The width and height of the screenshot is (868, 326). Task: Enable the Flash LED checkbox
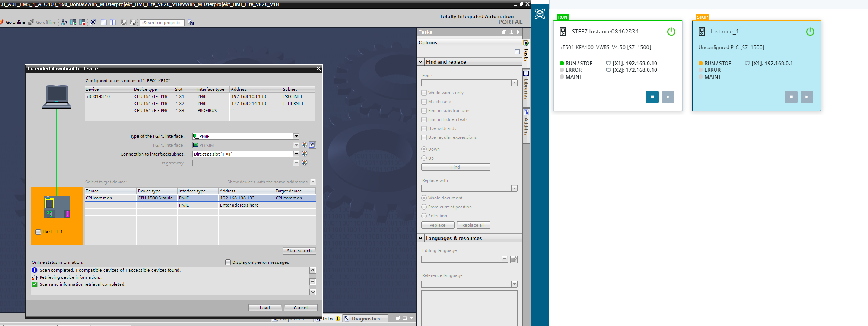(x=38, y=232)
